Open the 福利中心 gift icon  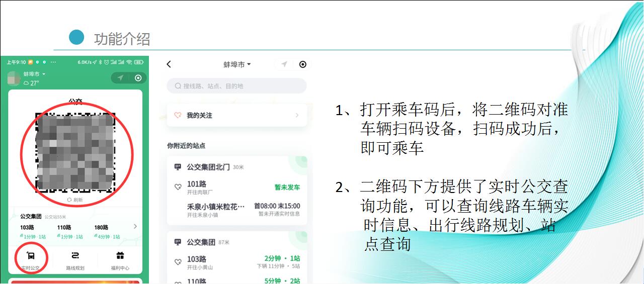point(120,256)
